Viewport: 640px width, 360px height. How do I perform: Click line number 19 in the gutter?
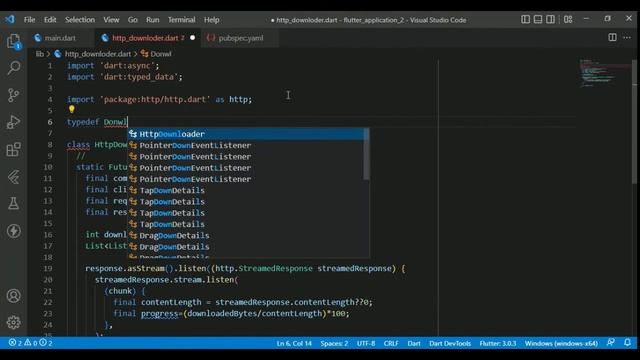tap(48, 269)
